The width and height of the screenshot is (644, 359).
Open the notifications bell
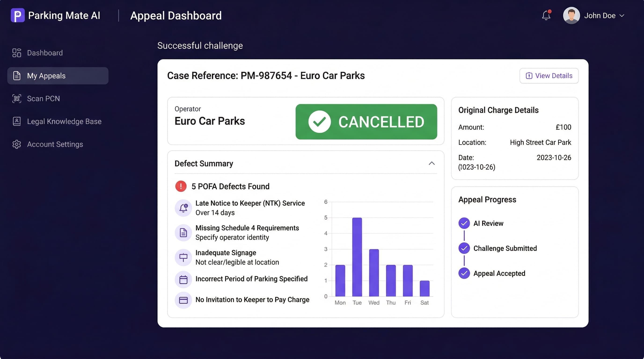[x=546, y=15]
